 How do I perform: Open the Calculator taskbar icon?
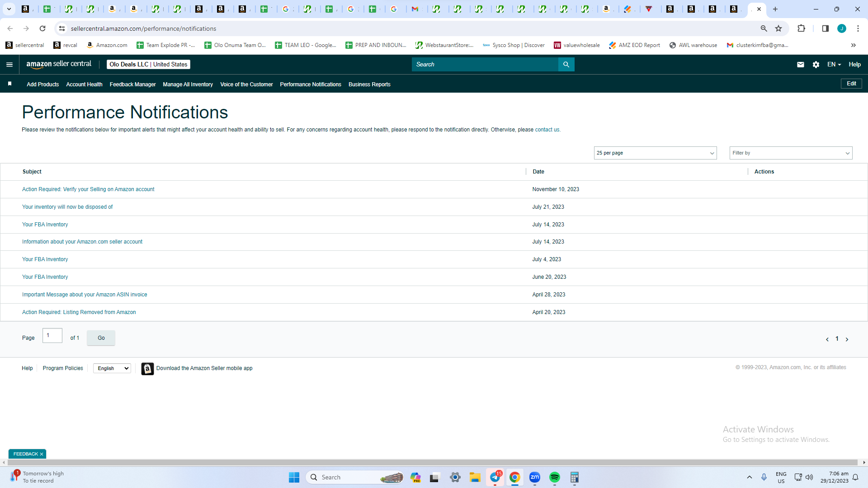574,478
